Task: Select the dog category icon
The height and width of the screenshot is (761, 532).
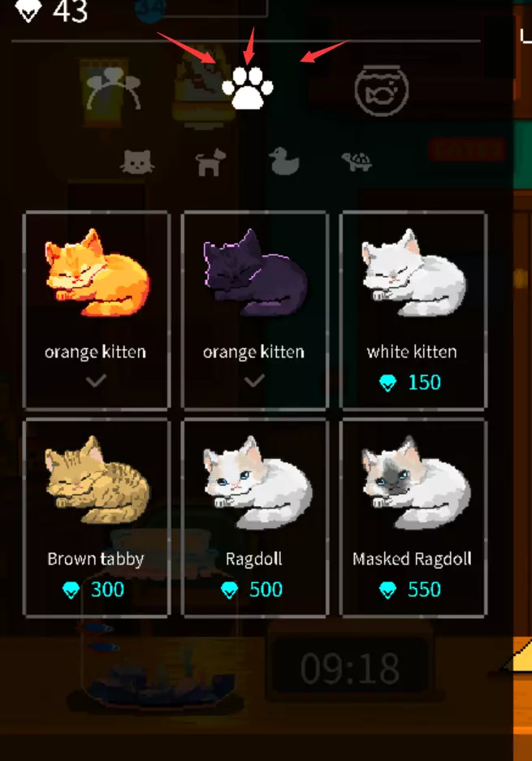Action: [210, 162]
